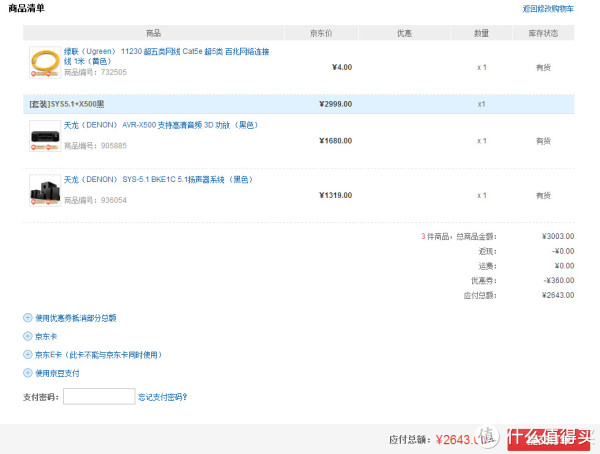Expand the 京东卡 plus icon

coord(28,336)
